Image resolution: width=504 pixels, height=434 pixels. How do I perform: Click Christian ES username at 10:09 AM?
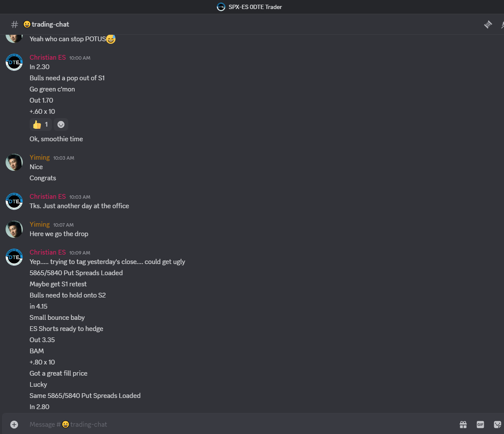(x=48, y=252)
